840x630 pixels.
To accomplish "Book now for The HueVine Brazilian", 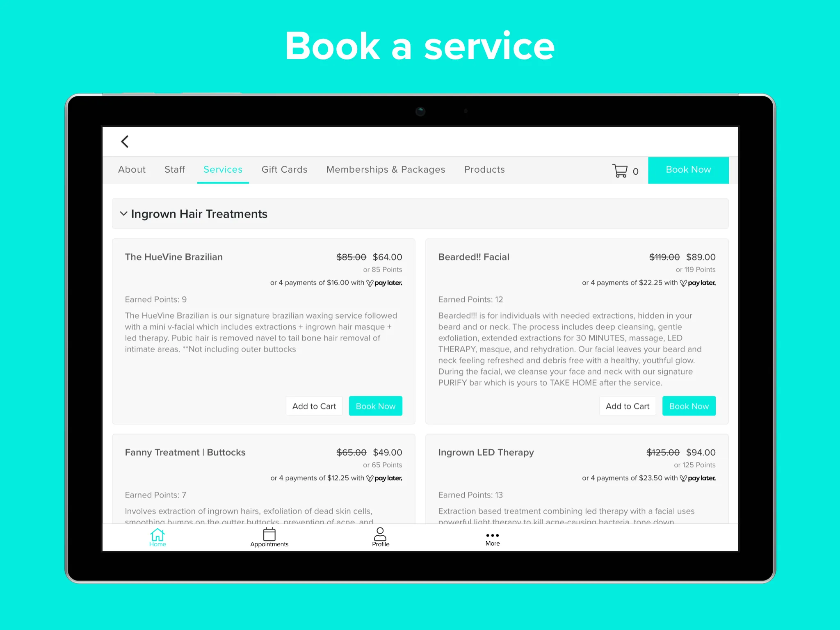I will [x=375, y=406].
